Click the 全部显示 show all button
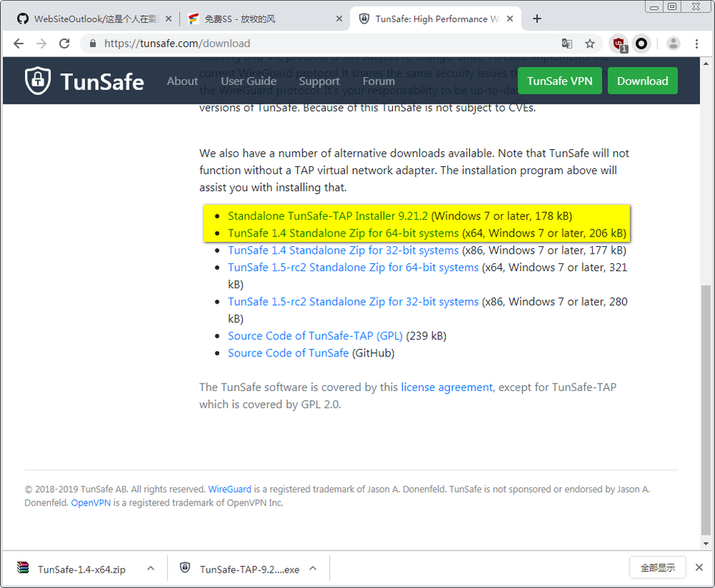The height and width of the screenshot is (588, 715). (658, 567)
